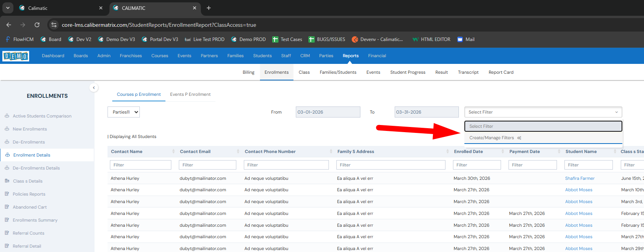
Task: Click the Abandoned Cart sidebar icon
Action: point(7,207)
